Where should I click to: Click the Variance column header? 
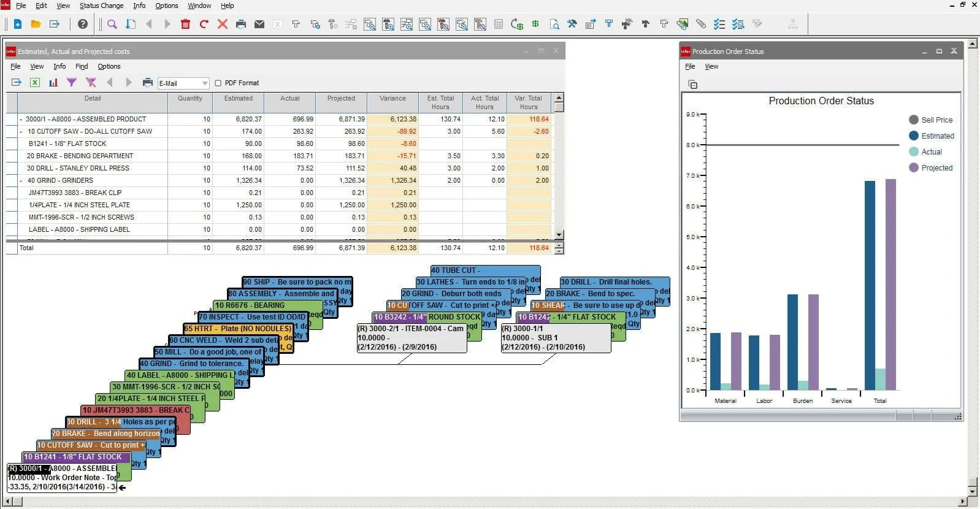tap(392, 102)
